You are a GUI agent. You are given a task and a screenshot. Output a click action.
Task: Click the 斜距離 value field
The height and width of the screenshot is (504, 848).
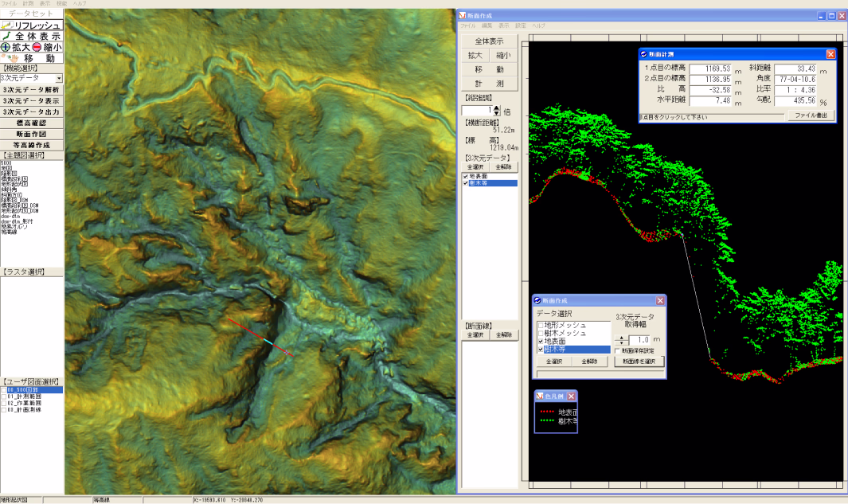pos(795,68)
